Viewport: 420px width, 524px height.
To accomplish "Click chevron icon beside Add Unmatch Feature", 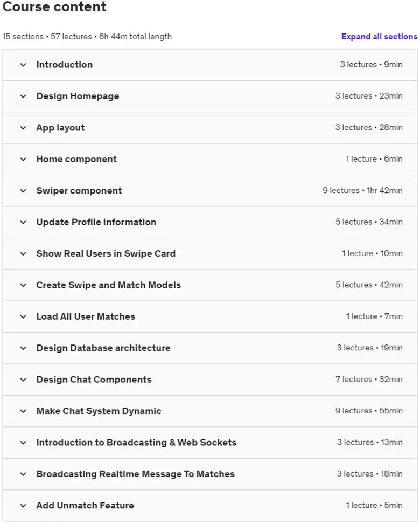I will point(23,506).
